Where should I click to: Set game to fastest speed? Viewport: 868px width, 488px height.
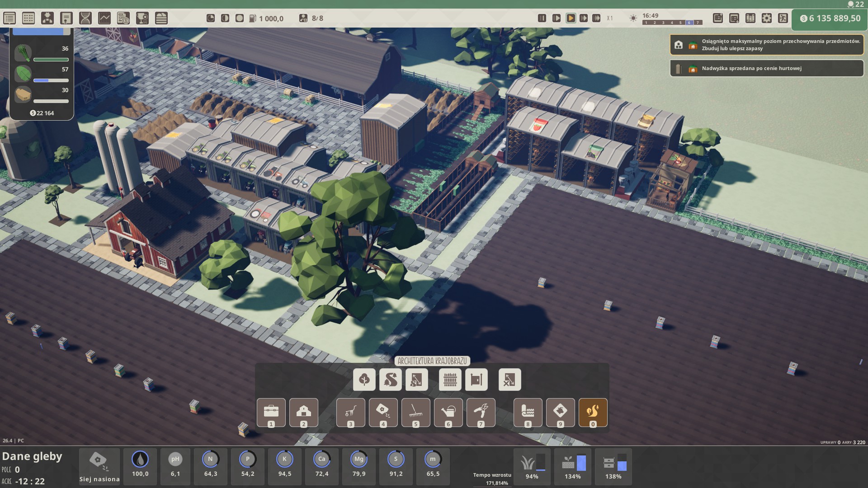(x=596, y=18)
